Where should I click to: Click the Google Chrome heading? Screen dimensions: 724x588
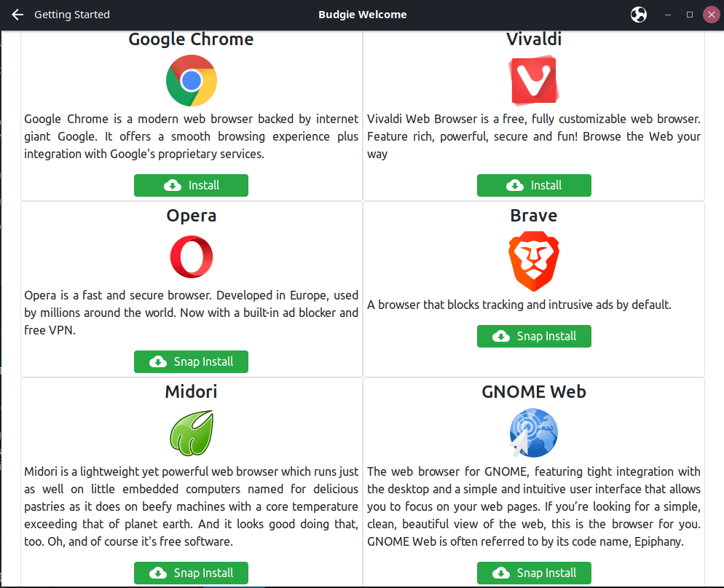pos(191,39)
